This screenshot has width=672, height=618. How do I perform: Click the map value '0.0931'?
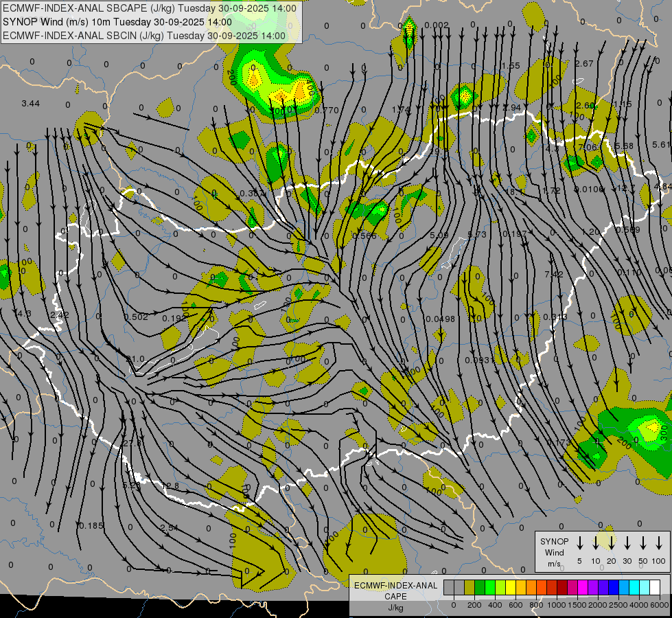coord(480,360)
